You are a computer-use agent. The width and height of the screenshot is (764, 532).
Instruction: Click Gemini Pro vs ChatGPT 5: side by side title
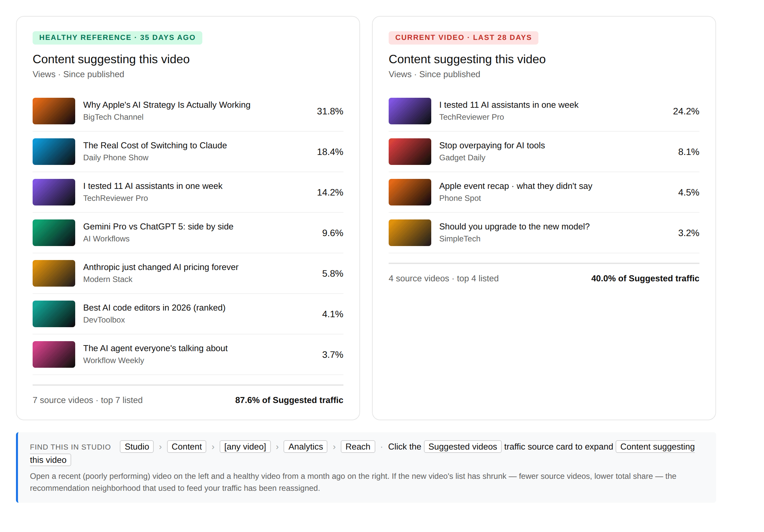[x=158, y=226]
